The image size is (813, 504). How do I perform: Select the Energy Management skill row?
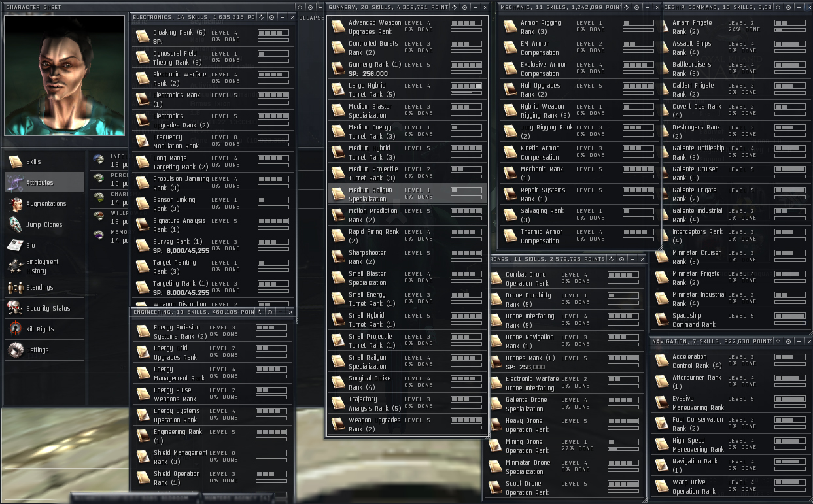[213, 373]
